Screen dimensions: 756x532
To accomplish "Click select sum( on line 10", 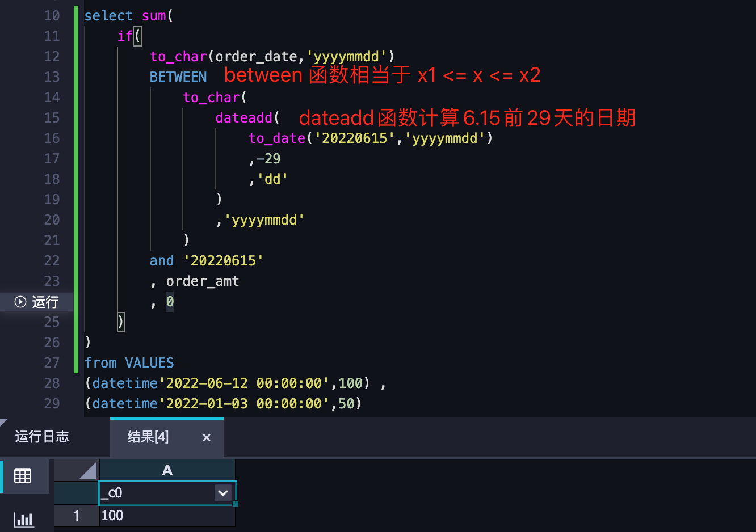I will (x=129, y=16).
